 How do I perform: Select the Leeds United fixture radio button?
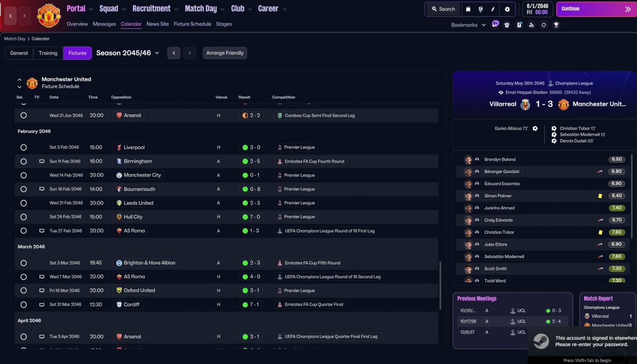point(23,203)
